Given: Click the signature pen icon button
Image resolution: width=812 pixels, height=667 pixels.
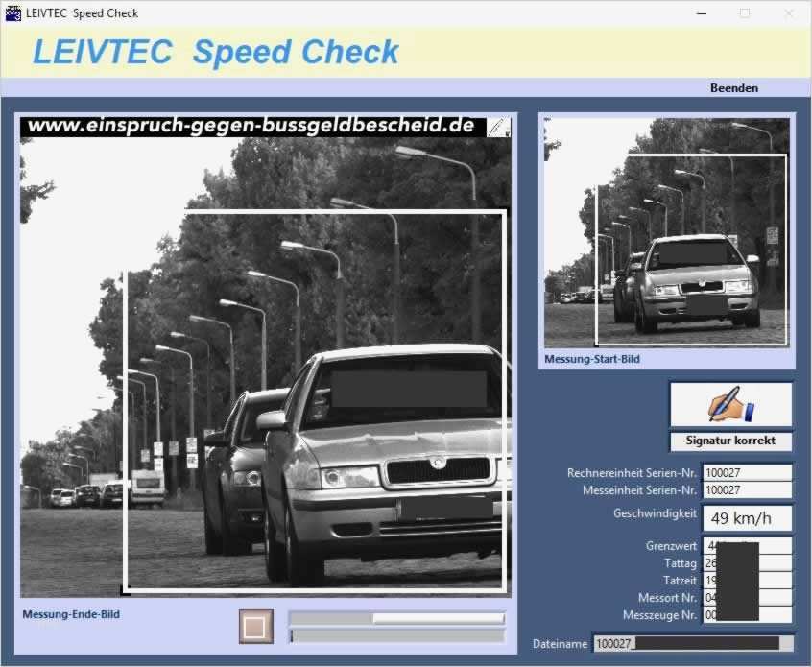Looking at the screenshot, I should [730, 404].
